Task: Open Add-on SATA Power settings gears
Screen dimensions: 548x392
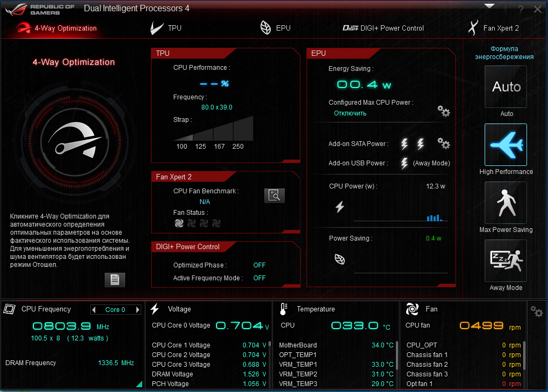Action: point(443,143)
